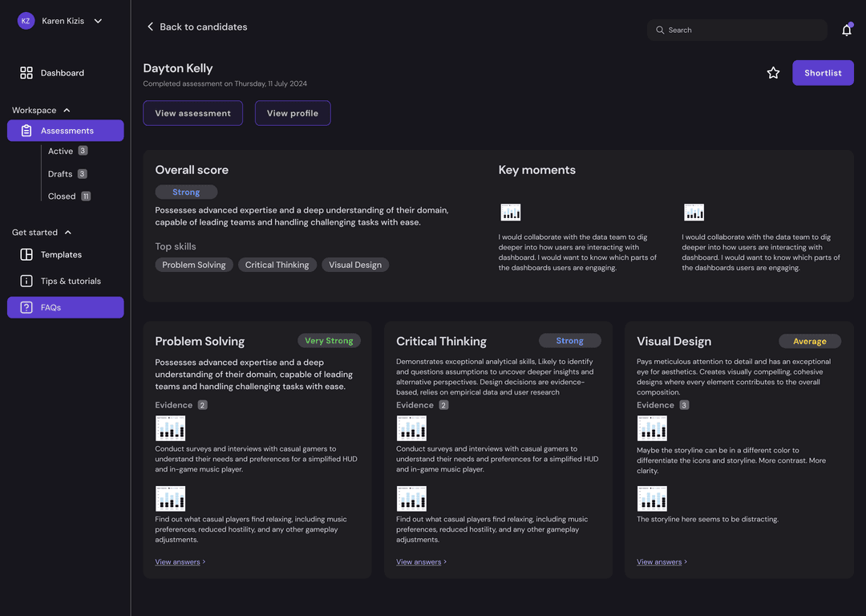866x616 pixels.
Task: Go back using the left chevron arrow
Action: click(x=150, y=27)
